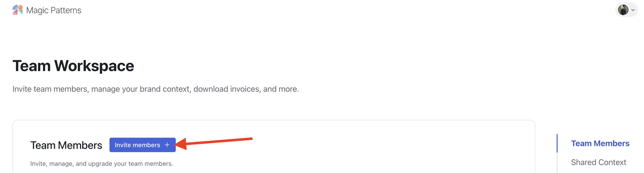Image resolution: width=644 pixels, height=173 pixels.
Task: Click the Invite members button label
Action: coord(137,145)
